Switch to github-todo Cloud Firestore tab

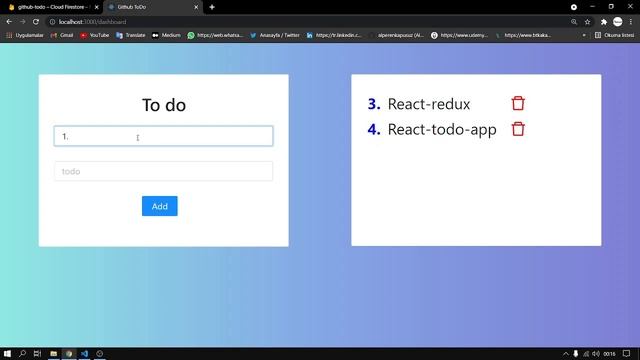pos(52,7)
